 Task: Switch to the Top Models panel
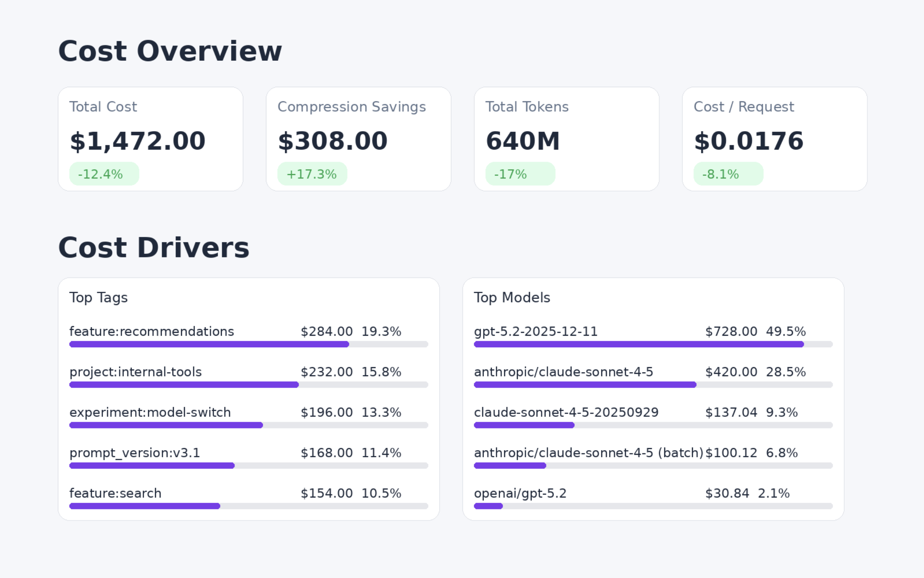512,297
